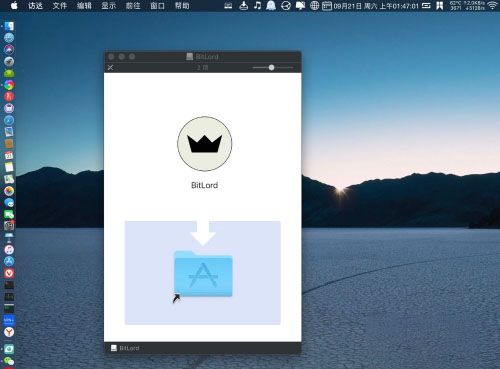Image resolution: width=500 pixels, height=369 pixels.
Task: Open the 访达 (Finder) menu
Action: coord(35,6)
